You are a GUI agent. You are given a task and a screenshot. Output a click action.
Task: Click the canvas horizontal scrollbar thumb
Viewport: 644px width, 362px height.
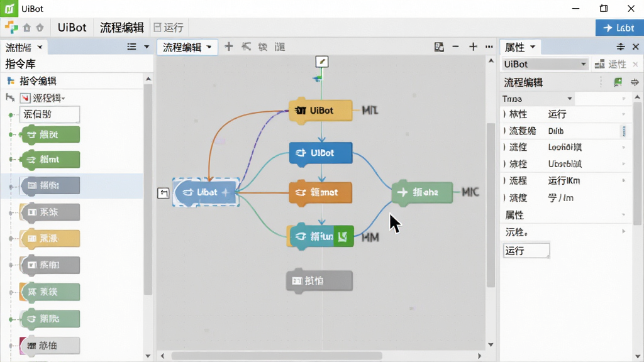click(x=277, y=356)
